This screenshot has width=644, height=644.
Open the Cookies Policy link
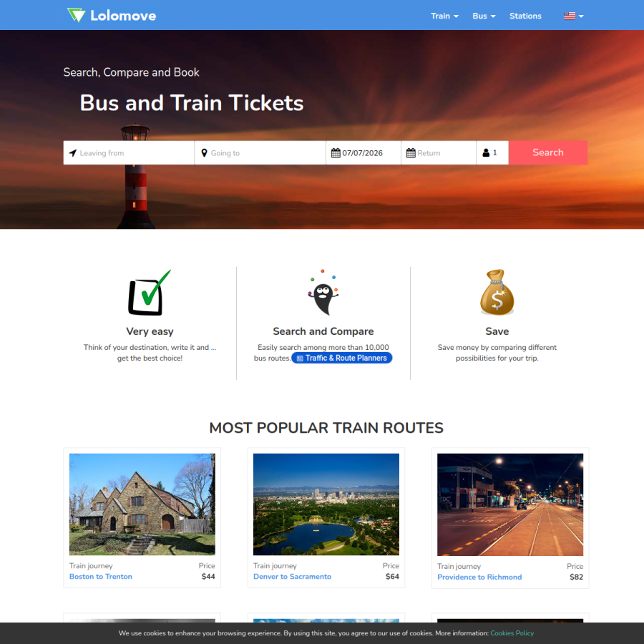point(512,633)
